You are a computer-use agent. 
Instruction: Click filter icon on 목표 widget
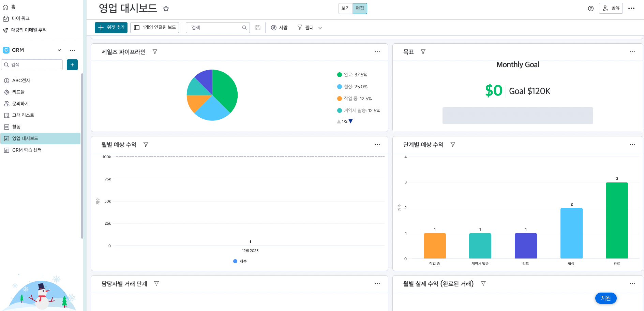click(x=423, y=52)
